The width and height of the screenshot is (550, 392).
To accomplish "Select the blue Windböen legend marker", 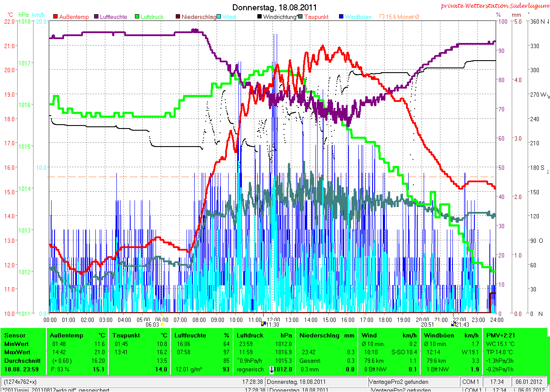I will (341, 17).
